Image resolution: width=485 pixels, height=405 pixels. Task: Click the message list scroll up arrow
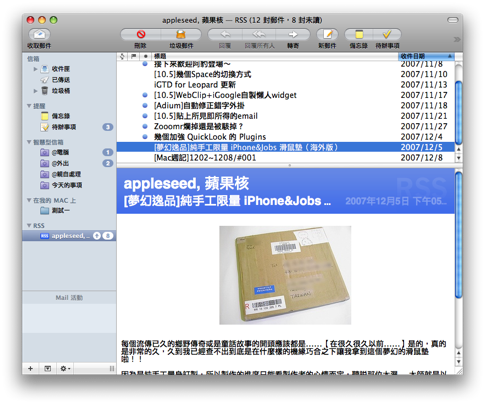[459, 149]
